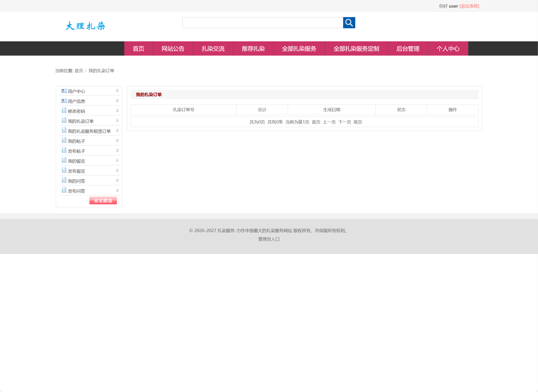Open 我的扎染服务租赁订单 in the sidebar
The image size is (538, 392).
point(89,131)
